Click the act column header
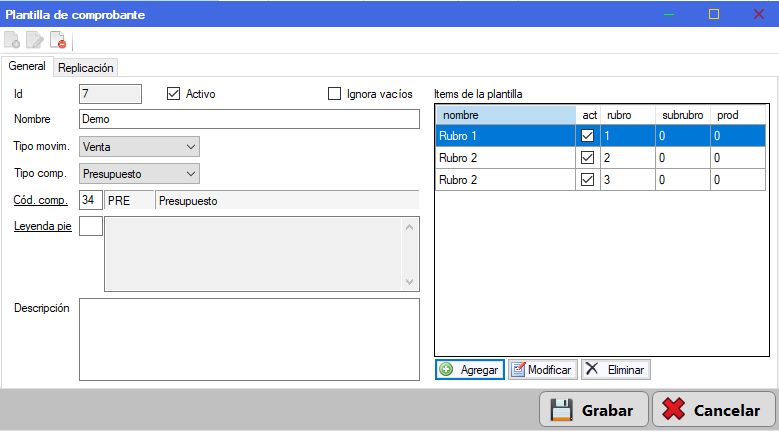This screenshot has width=779, height=432. pos(588,115)
